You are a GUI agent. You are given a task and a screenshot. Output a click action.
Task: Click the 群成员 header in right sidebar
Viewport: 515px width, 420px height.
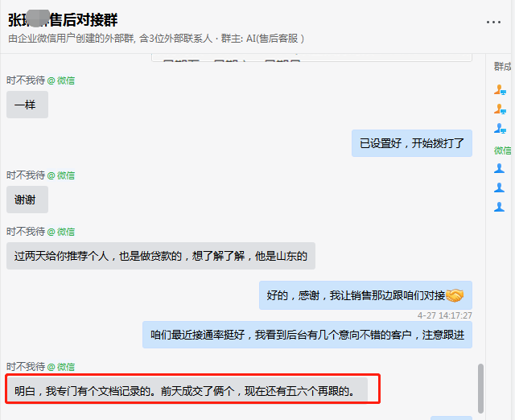pos(502,67)
